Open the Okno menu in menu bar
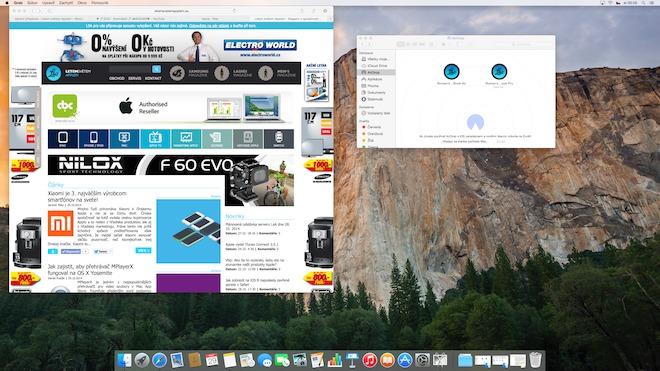Viewport: 660px width, 371px height. pyautogui.click(x=82, y=3)
